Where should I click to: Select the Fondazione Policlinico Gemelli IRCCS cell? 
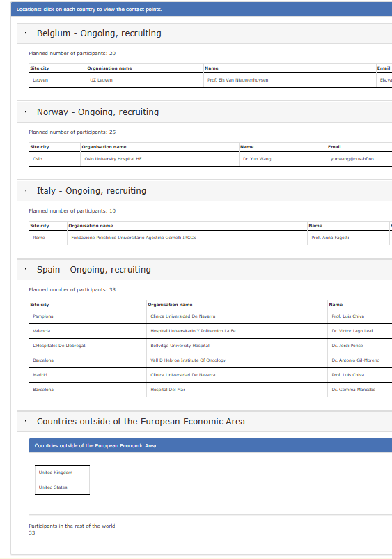tap(187, 238)
